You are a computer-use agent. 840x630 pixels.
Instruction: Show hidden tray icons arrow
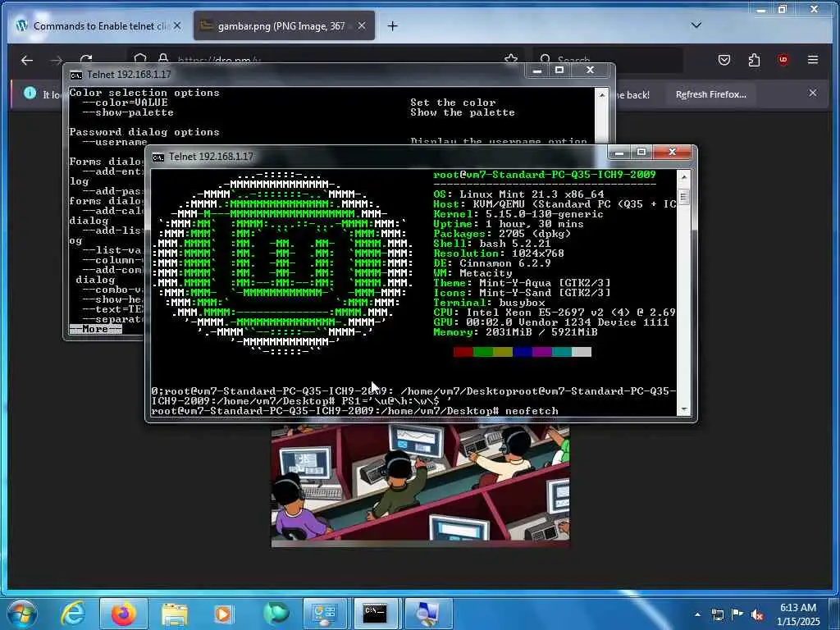point(697,614)
